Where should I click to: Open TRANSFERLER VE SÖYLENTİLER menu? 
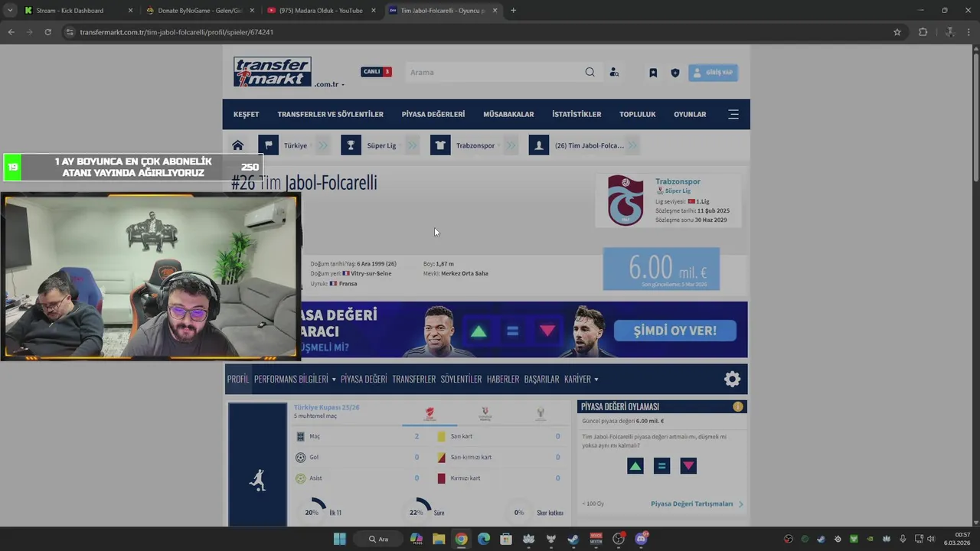click(x=330, y=114)
